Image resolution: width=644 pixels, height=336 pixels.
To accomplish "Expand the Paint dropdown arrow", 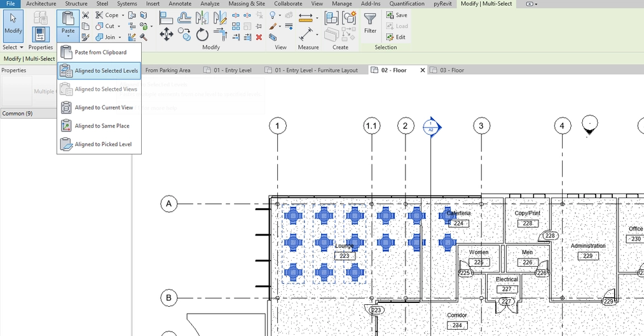I will coord(151,26).
